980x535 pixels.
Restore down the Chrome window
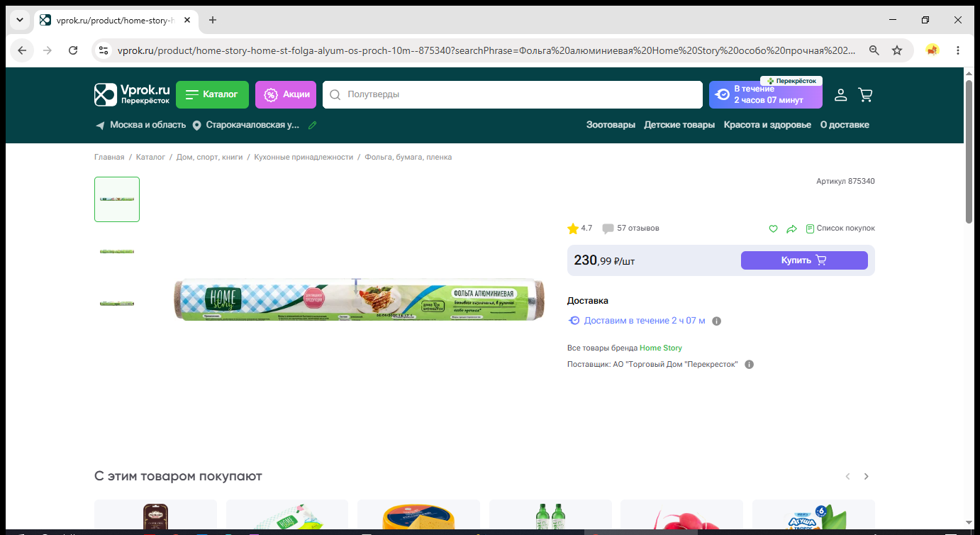[925, 20]
